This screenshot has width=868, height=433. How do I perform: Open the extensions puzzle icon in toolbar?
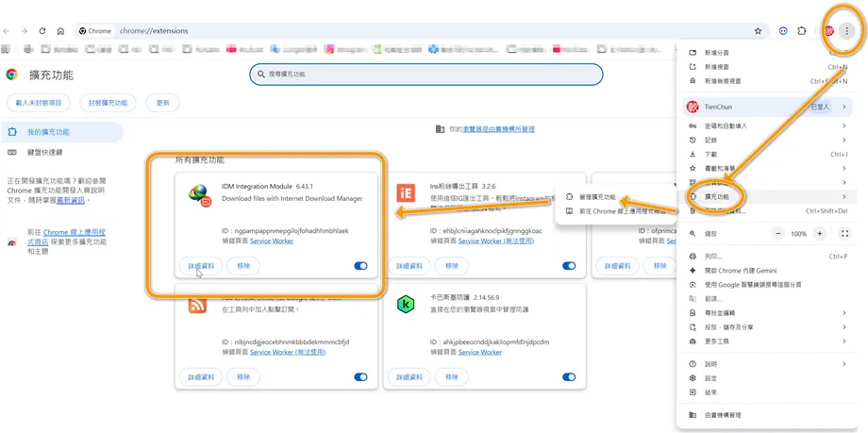pyautogui.click(x=802, y=31)
